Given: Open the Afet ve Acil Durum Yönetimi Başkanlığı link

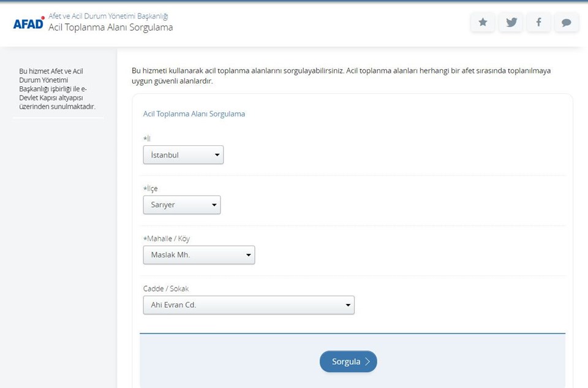Looking at the screenshot, I should coord(108,16).
